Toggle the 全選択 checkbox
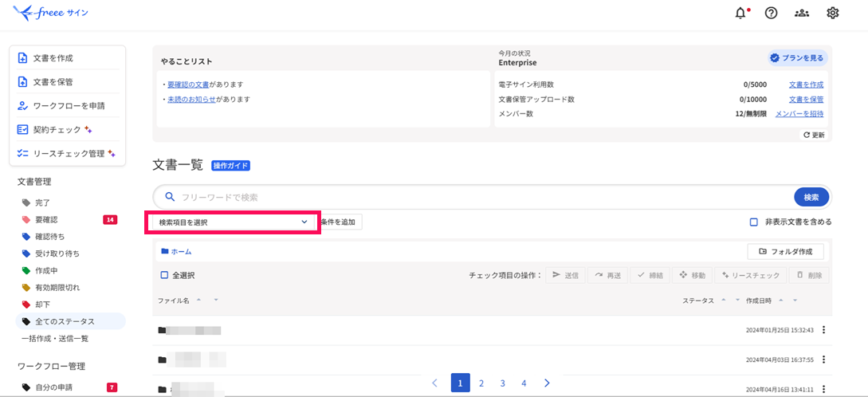The image size is (868, 397). 164,275
